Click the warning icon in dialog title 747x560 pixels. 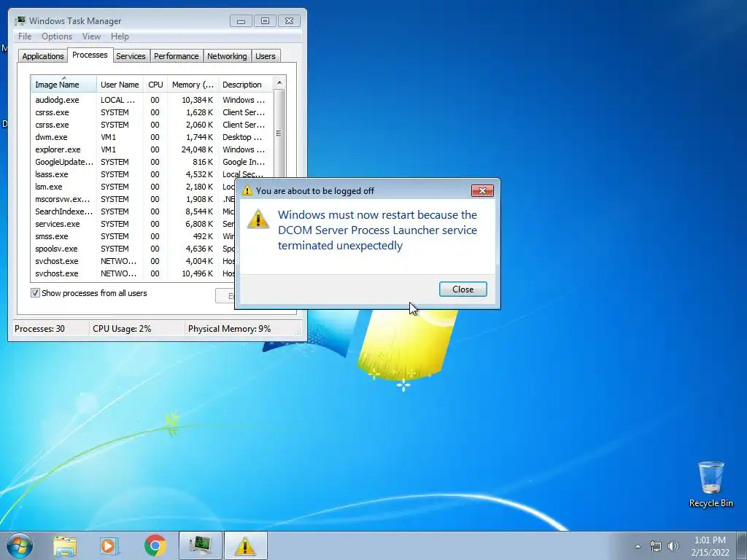point(247,190)
